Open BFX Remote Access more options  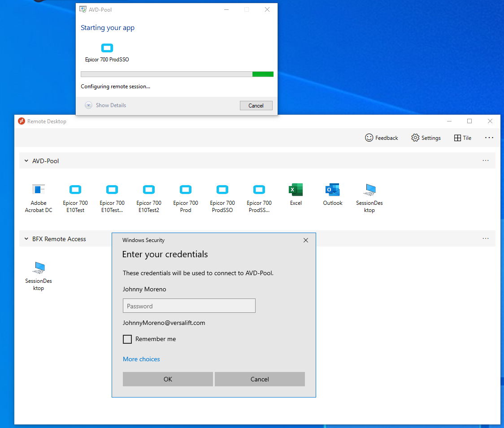486,239
